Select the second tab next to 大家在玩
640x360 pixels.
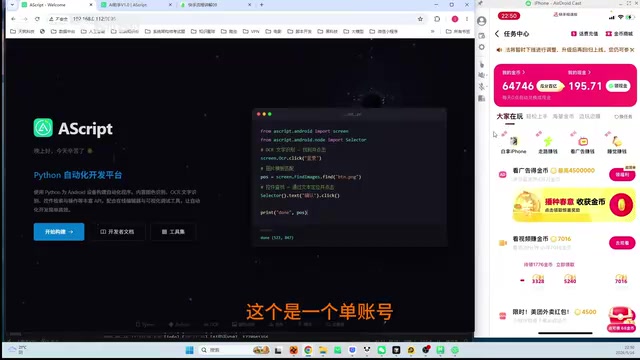(536, 117)
